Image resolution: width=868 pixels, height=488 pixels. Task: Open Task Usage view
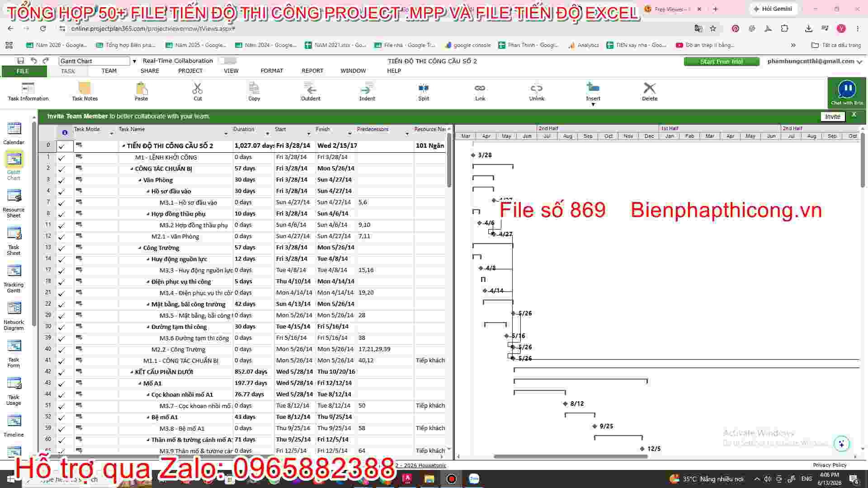14,384
